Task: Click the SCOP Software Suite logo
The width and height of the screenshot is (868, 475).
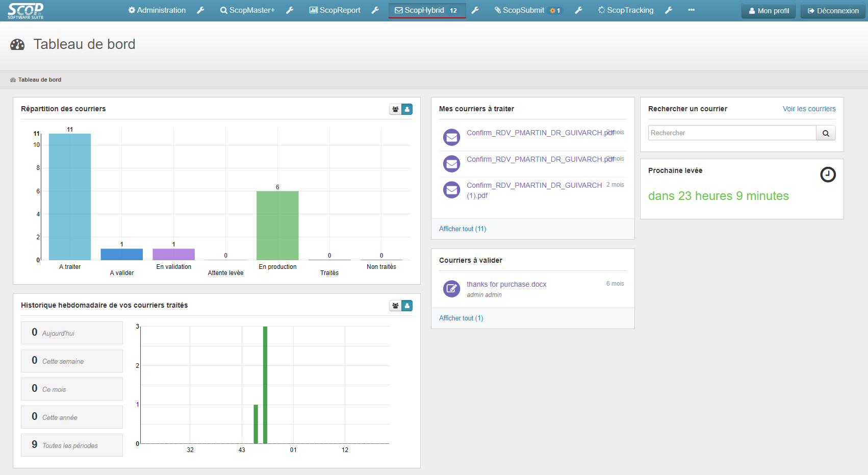Action: point(25,10)
